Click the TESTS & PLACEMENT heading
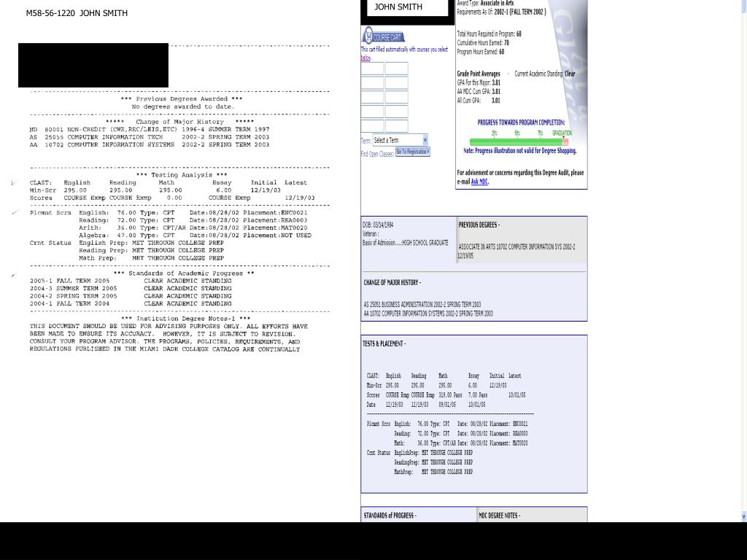This screenshot has height=560, width=747. (x=384, y=344)
